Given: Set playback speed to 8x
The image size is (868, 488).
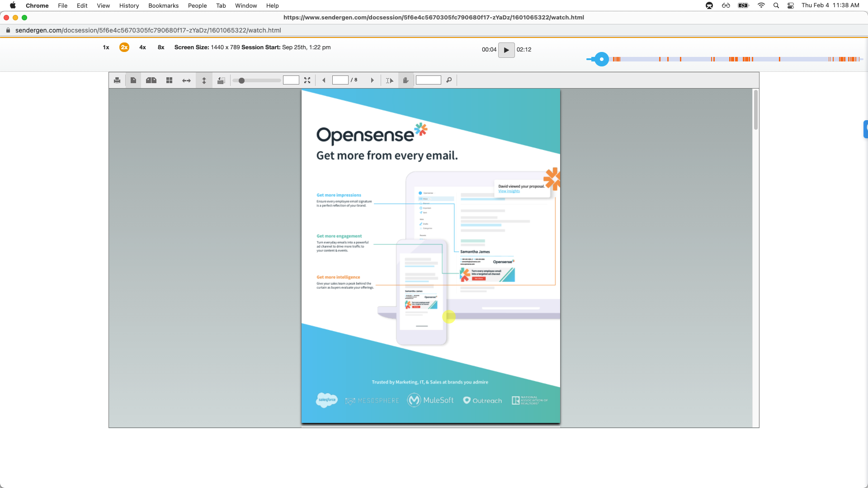Looking at the screenshot, I should 161,47.
